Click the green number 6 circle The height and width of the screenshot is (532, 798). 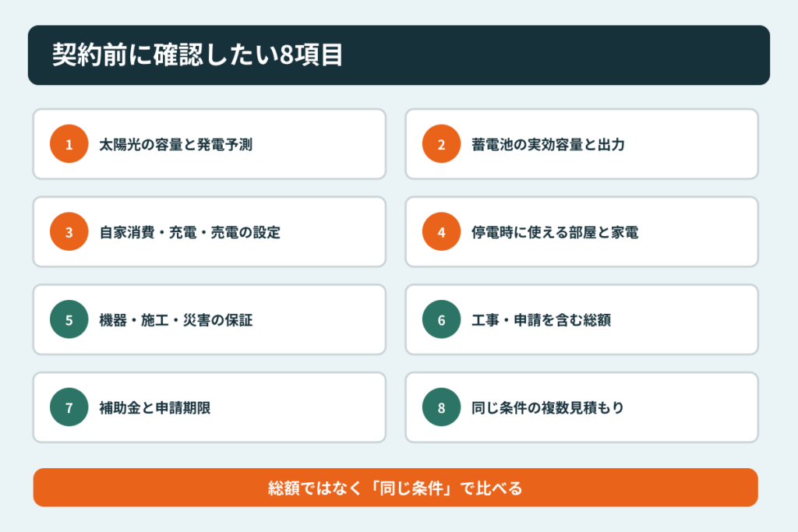click(441, 319)
